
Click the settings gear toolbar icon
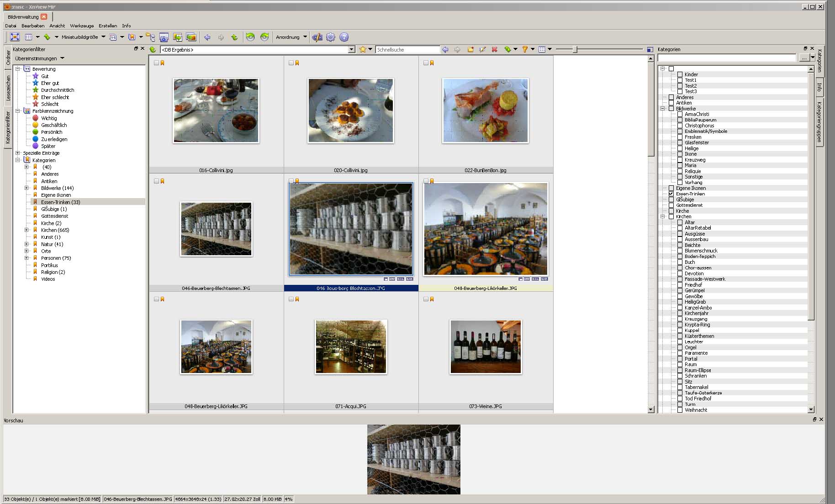331,37
